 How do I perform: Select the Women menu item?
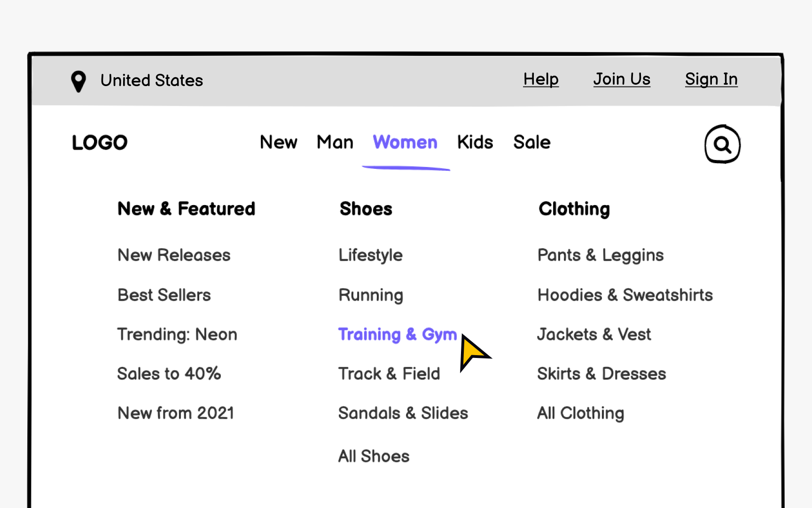click(x=405, y=142)
